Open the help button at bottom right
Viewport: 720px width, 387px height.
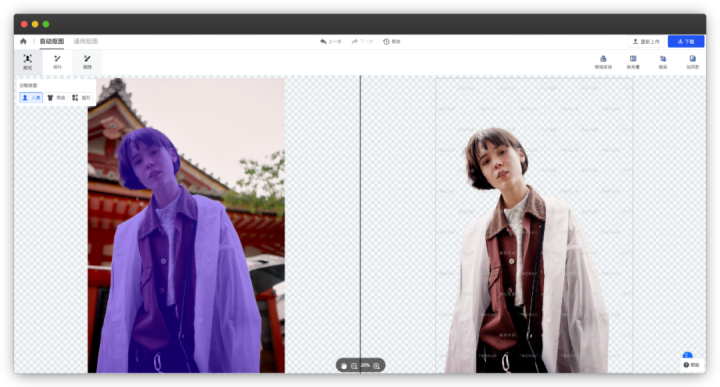[691, 365]
